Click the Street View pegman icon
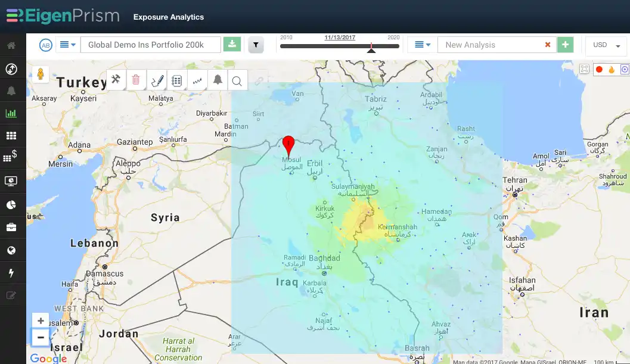The height and width of the screenshot is (364, 630). (40, 74)
